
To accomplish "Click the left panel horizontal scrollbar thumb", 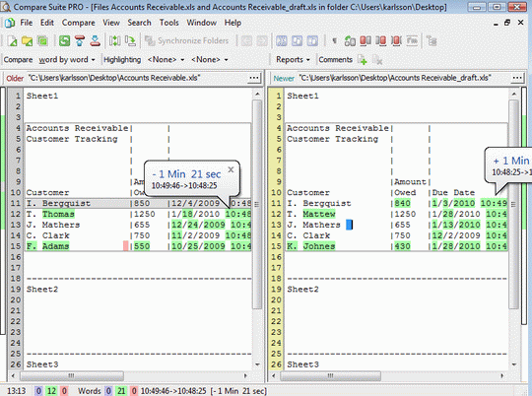I will (72, 375).
